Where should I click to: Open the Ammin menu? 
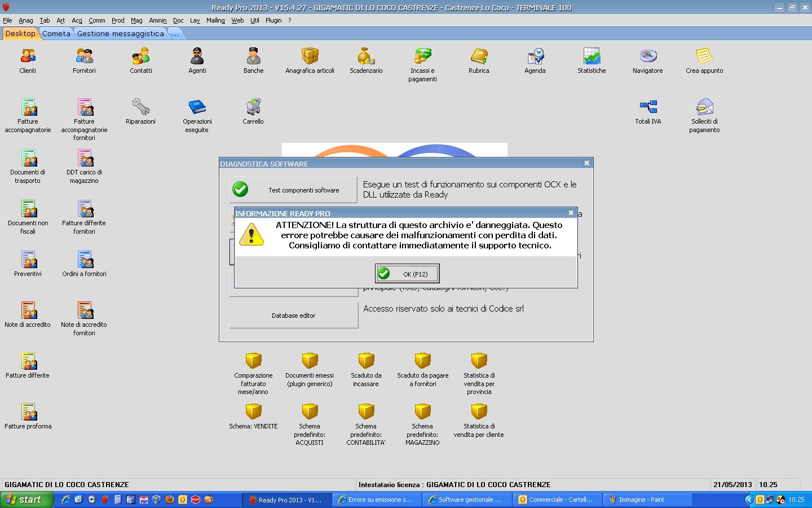coord(158,20)
